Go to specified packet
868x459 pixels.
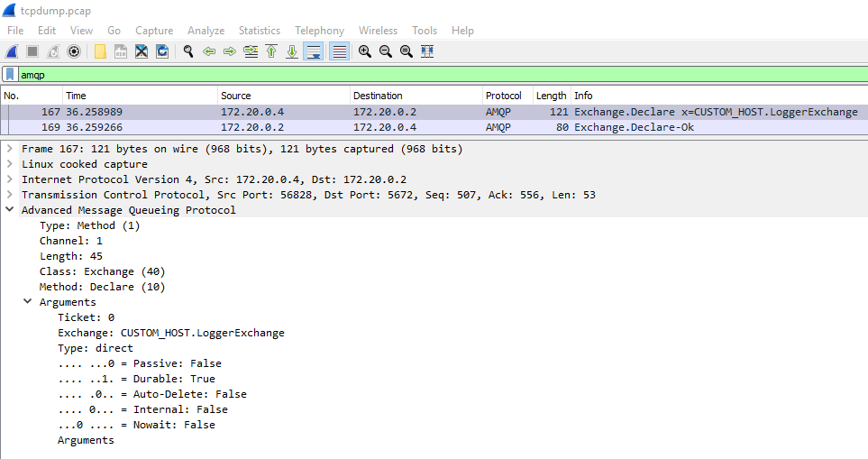[x=251, y=51]
